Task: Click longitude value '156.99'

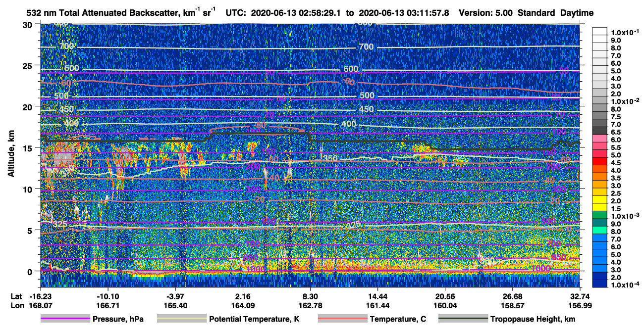Action: pos(580,305)
